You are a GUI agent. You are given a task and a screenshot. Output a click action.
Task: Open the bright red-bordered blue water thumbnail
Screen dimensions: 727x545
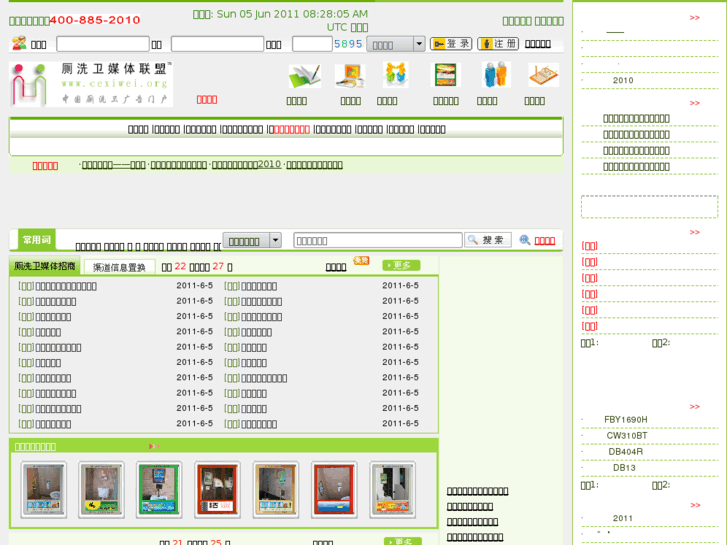click(334, 490)
